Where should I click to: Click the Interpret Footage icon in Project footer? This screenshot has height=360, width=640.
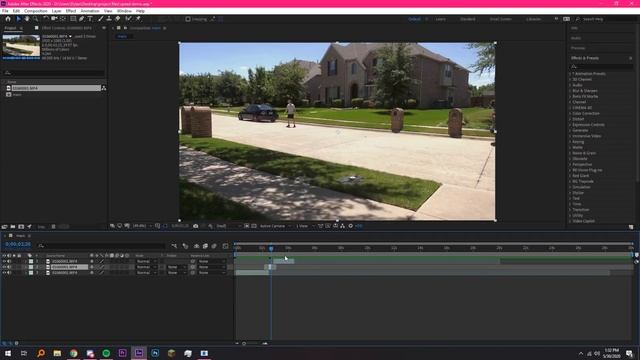click(4, 227)
